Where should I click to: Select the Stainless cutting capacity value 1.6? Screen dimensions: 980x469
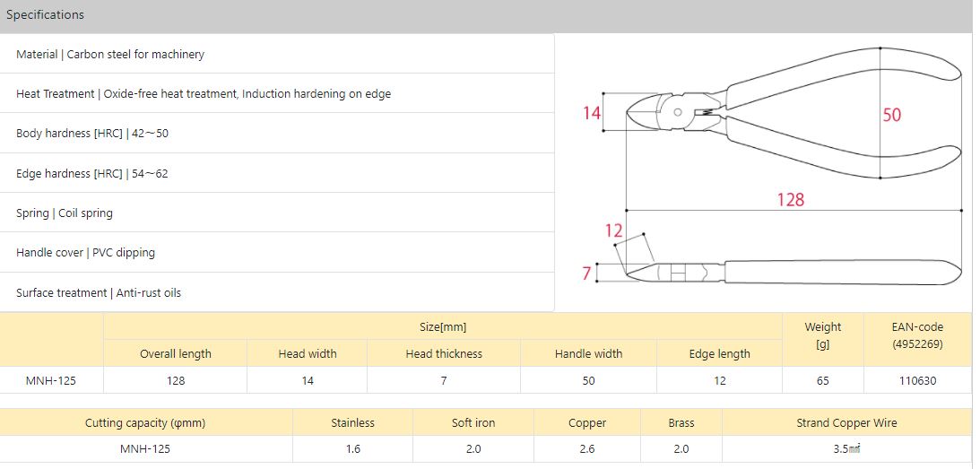click(353, 448)
